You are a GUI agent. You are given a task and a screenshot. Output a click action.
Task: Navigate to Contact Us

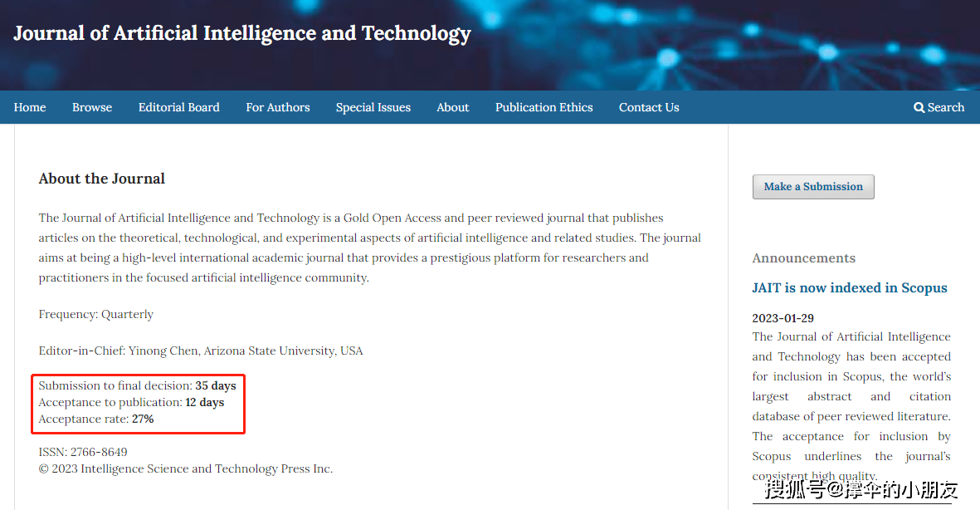(649, 107)
